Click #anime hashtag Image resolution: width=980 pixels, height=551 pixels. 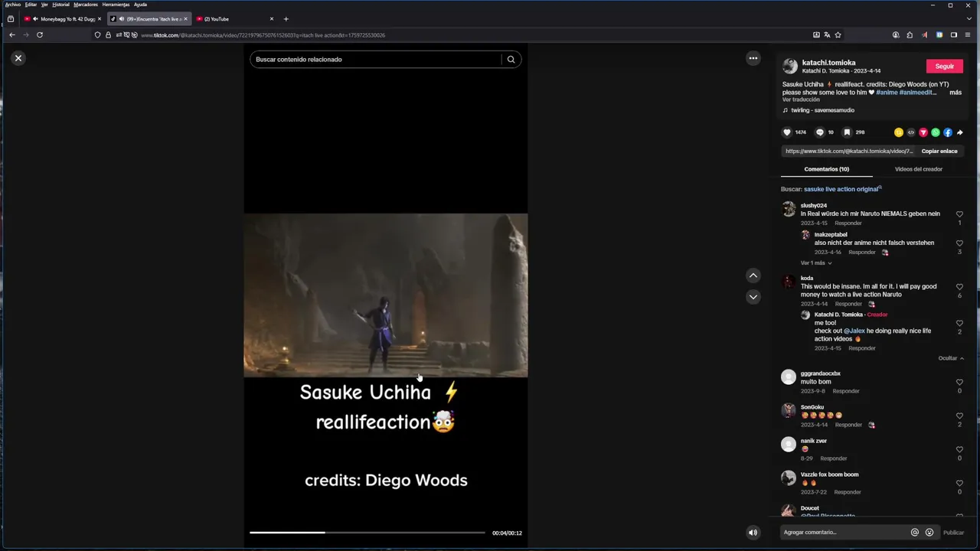point(887,93)
